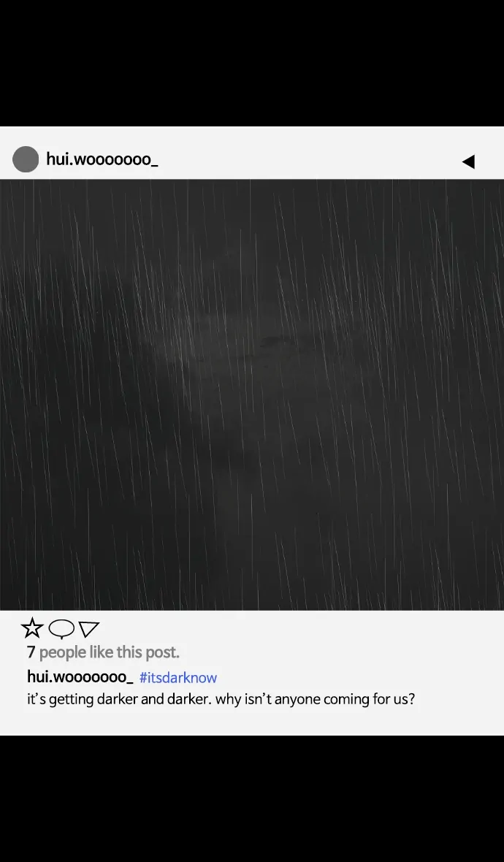Image resolution: width=504 pixels, height=862 pixels.
Task: Click the words 'like this post.'
Action: (x=134, y=652)
